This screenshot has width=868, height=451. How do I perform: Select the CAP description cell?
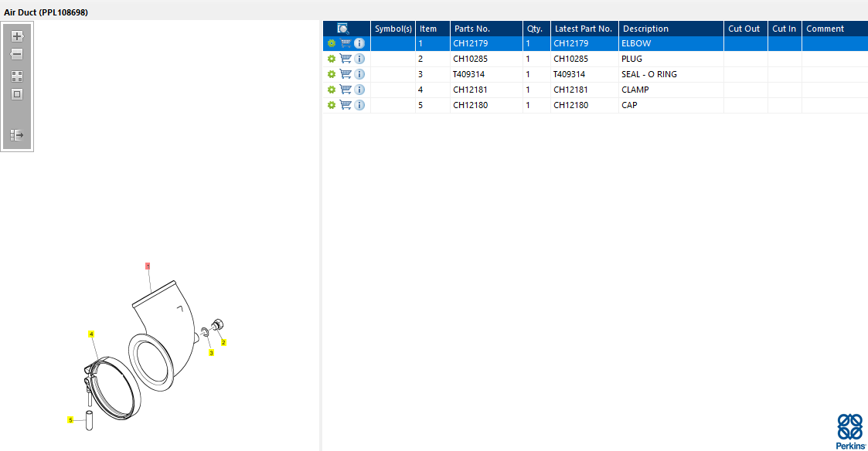(x=671, y=105)
